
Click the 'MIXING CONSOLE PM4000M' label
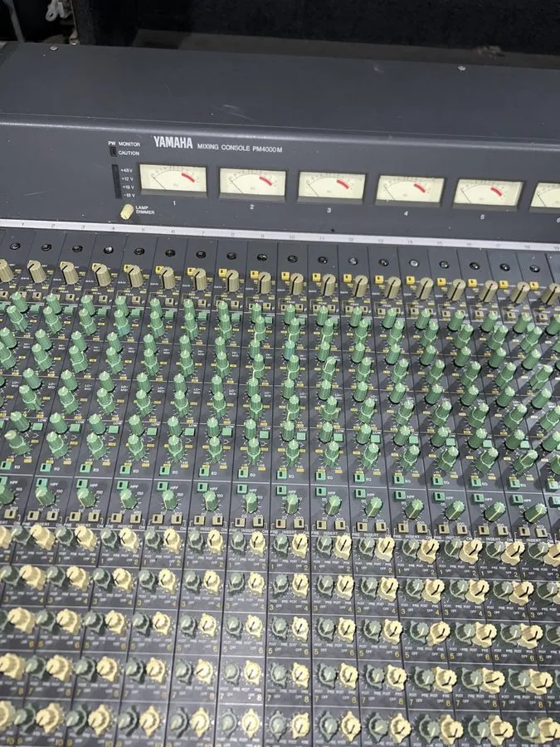240,149
